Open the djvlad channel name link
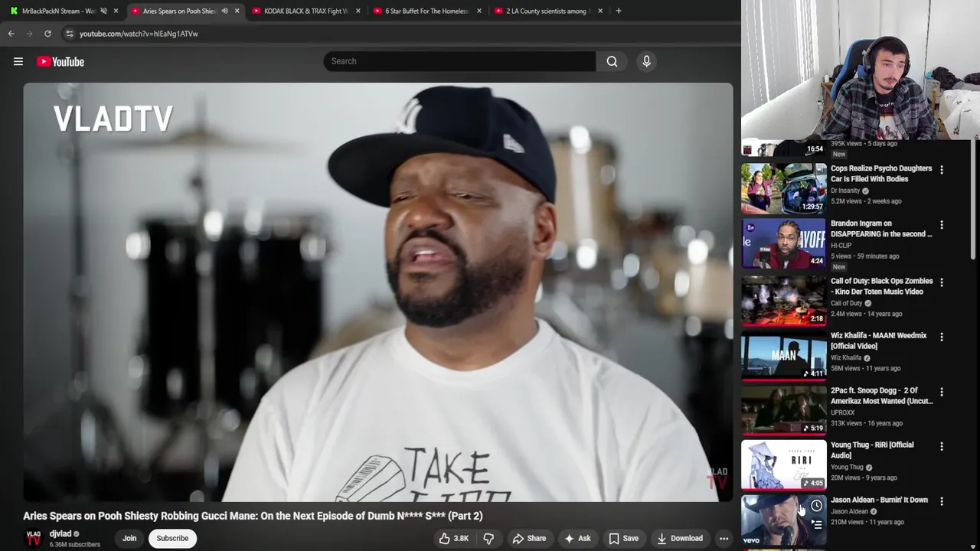The image size is (980, 551). tap(60, 533)
